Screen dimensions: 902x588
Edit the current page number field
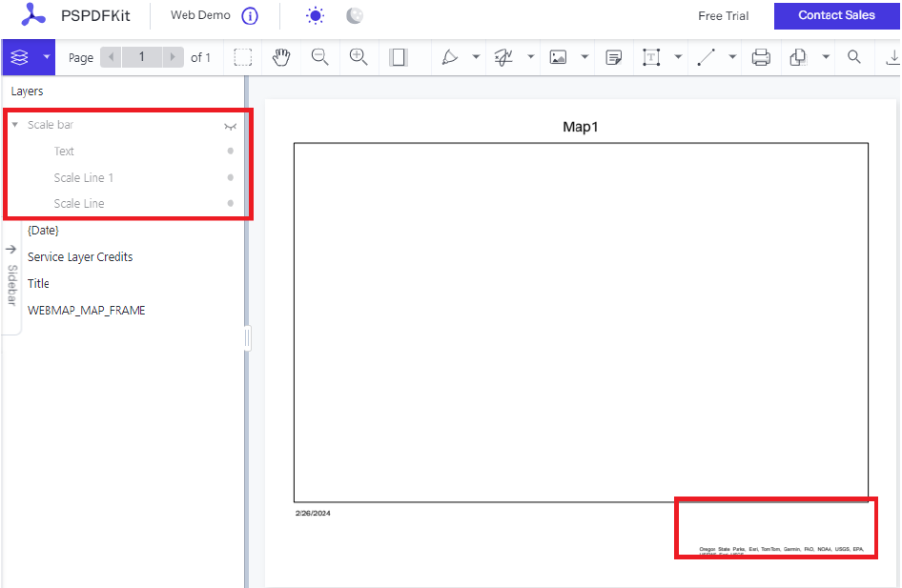141,57
